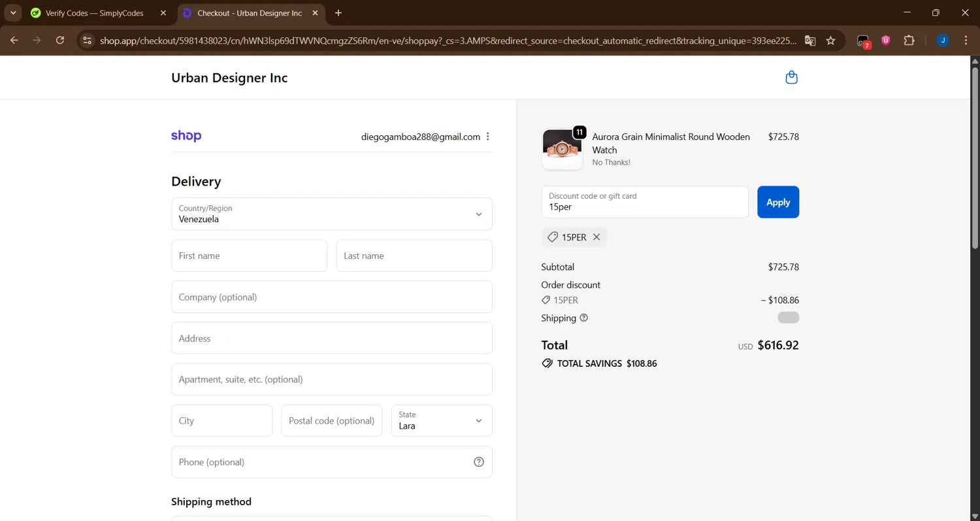Click the wooden watch product thumbnail
Image resolution: width=980 pixels, height=521 pixels.
point(563,149)
